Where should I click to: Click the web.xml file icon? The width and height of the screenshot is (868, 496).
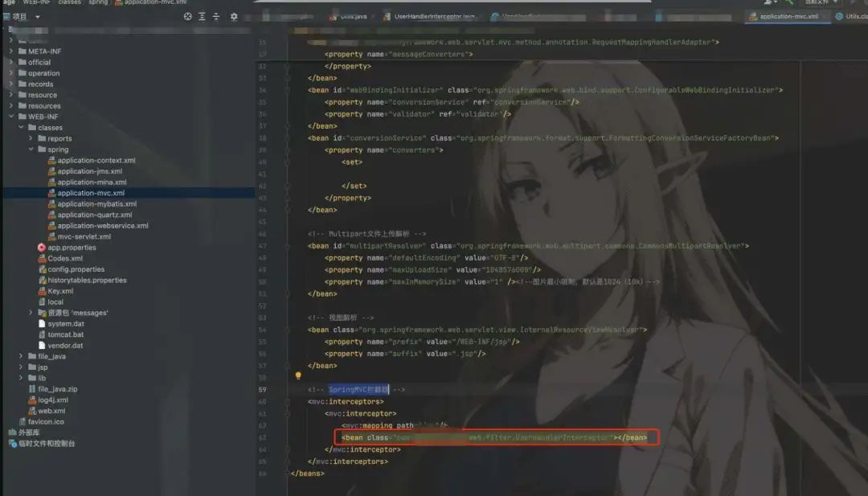tap(32, 411)
